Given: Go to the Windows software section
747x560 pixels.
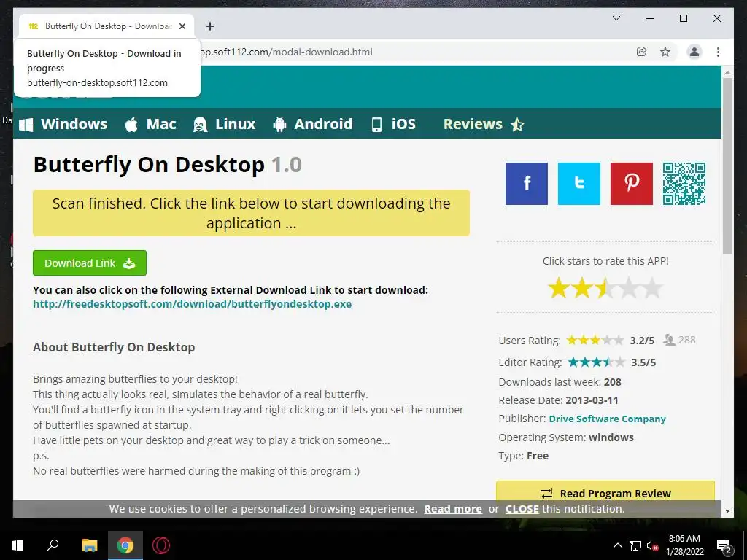Looking at the screenshot, I should click(74, 124).
